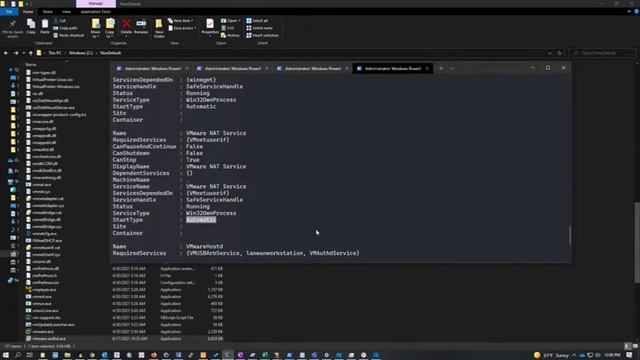Open Task View from the taskbar
The width and height of the screenshot is (640, 360).
point(29,355)
